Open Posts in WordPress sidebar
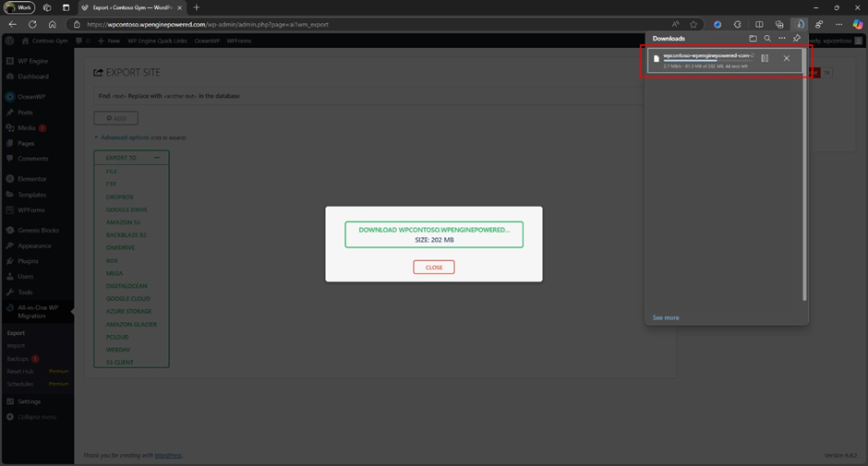Screen dimensions: 868x466 (25, 113)
